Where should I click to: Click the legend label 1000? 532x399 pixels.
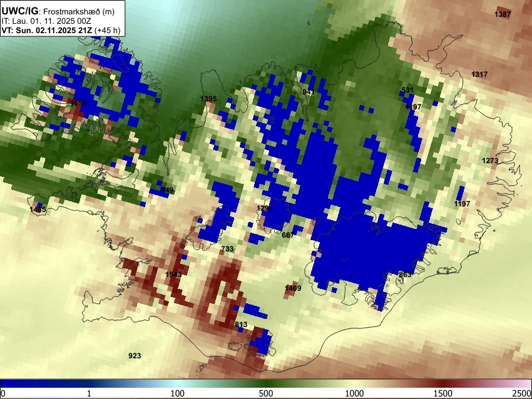point(354,393)
